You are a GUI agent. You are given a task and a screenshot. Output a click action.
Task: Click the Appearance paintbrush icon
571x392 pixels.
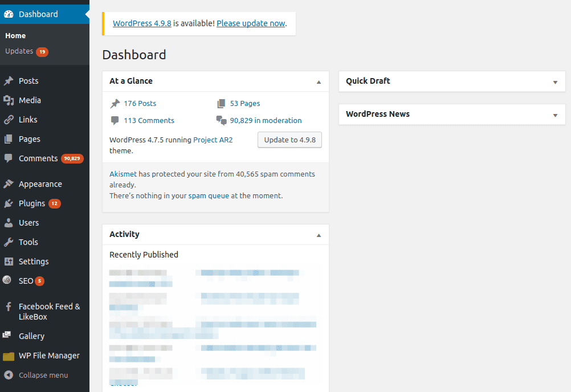[x=9, y=184]
